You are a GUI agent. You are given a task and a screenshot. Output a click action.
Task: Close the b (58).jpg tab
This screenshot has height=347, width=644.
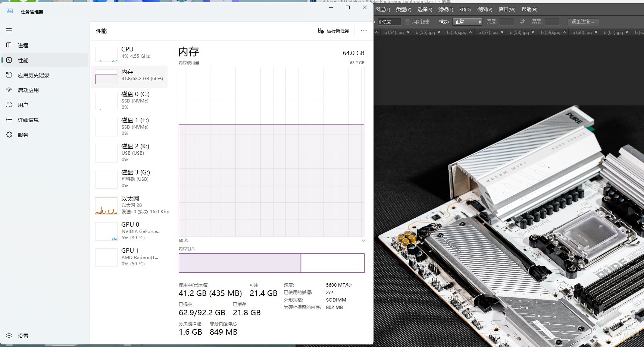pos(533,32)
